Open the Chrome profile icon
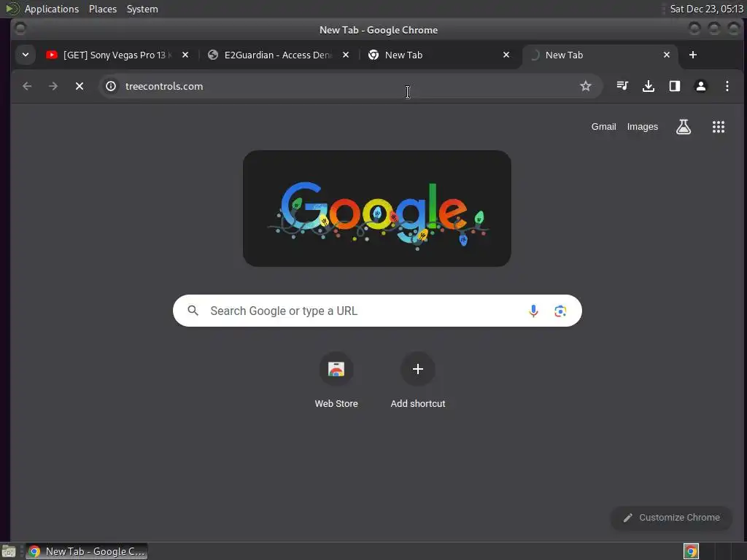The width and height of the screenshot is (747, 560). tap(701, 86)
